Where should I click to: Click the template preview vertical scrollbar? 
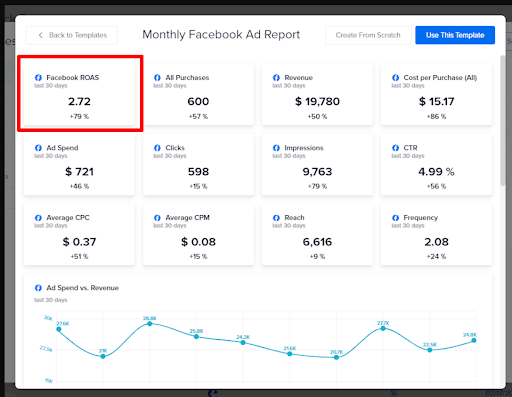click(503, 121)
